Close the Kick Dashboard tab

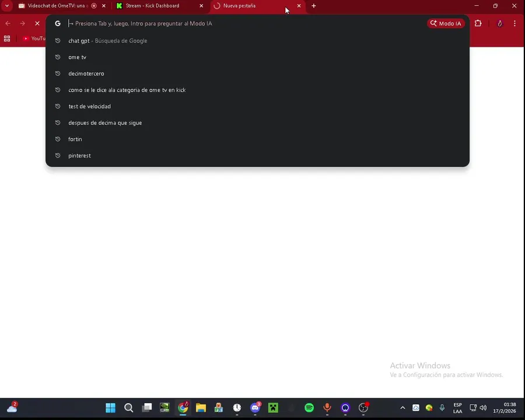(201, 6)
